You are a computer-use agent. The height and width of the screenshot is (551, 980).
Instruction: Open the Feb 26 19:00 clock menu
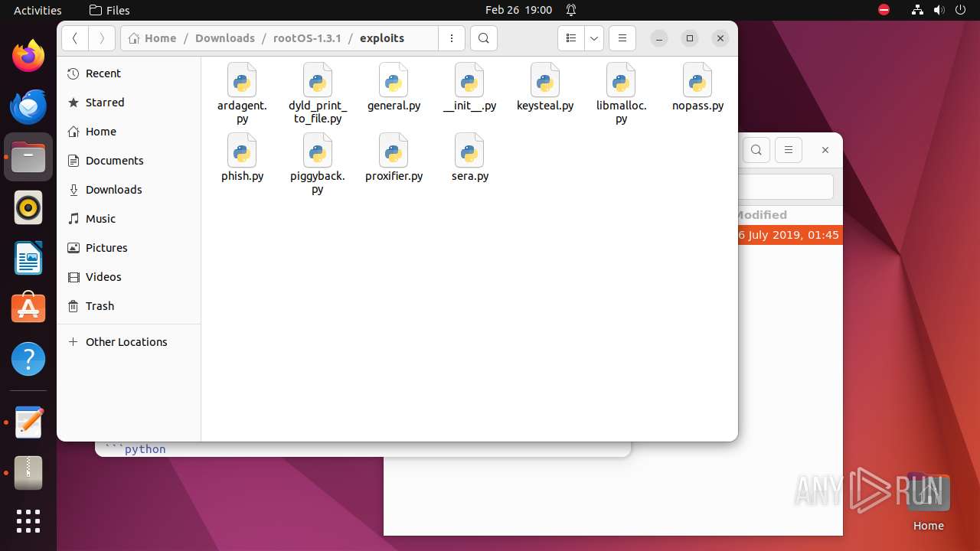pyautogui.click(x=518, y=10)
